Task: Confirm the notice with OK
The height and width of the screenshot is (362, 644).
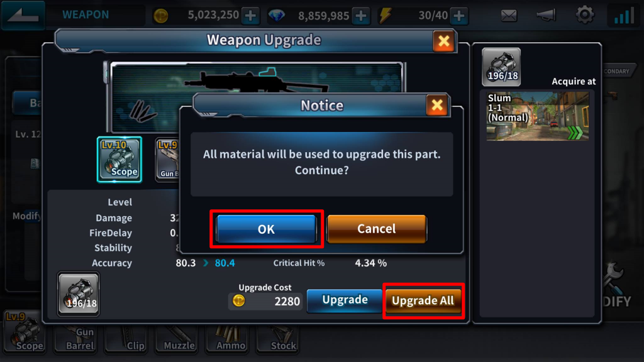Action: (x=266, y=229)
